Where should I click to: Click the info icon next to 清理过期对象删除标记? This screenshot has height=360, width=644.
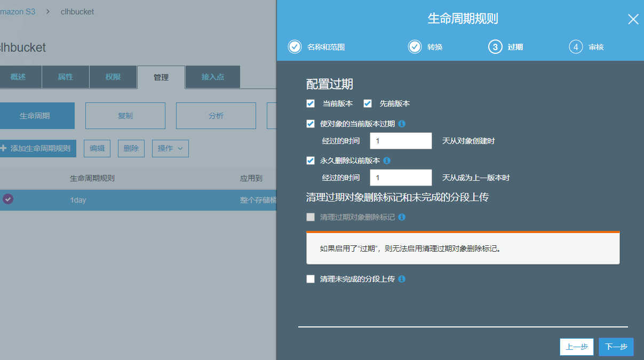[x=401, y=217]
